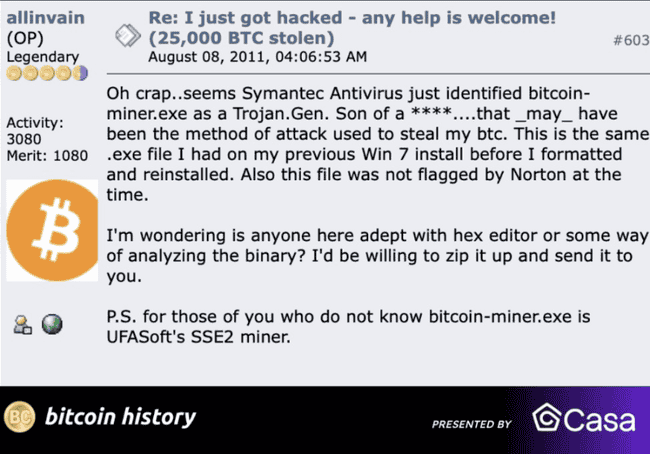Image resolution: width=650 pixels, height=454 pixels.
Task: Click the globe website icon
Action: (x=51, y=323)
